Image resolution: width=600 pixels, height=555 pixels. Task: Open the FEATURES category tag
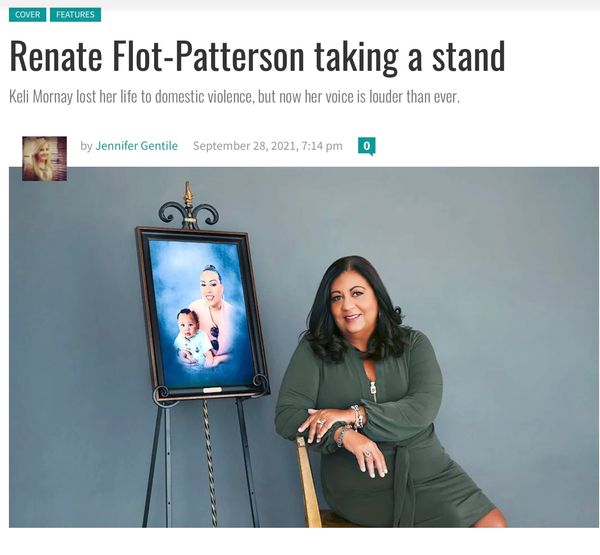tap(75, 15)
